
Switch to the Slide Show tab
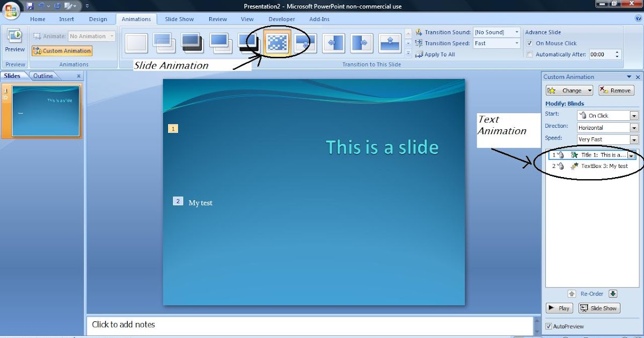click(x=179, y=19)
